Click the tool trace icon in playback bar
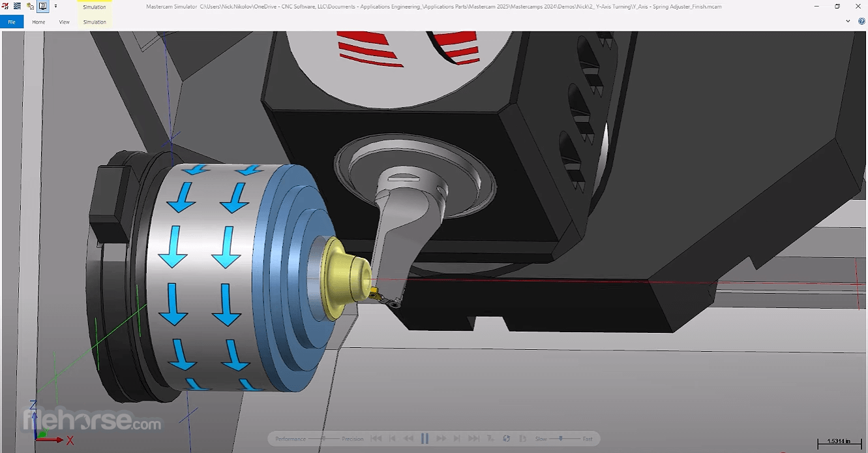This screenshot has width=868, height=453. coord(490,439)
